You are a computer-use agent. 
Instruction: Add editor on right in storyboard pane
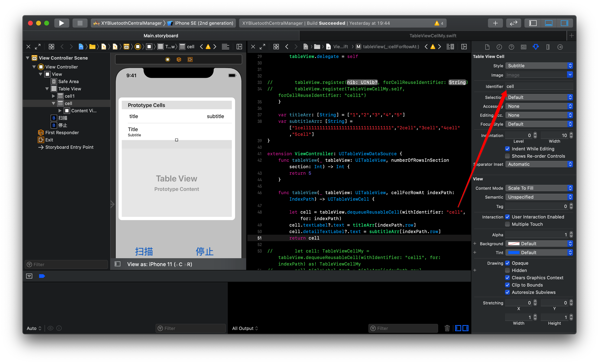pyautogui.click(x=239, y=47)
